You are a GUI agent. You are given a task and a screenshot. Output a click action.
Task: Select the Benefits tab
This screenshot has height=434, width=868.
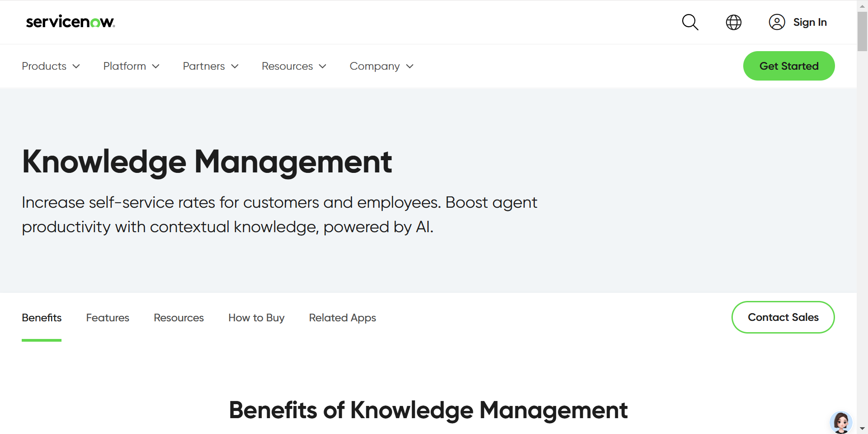[x=42, y=318]
